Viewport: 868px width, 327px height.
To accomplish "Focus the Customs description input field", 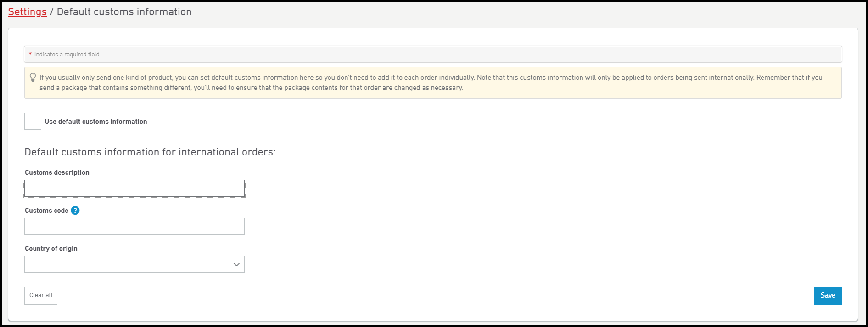I will (x=134, y=188).
